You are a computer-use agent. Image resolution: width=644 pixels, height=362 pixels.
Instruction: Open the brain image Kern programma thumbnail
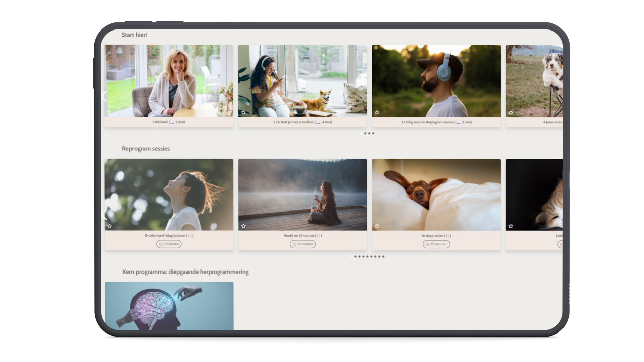click(169, 306)
